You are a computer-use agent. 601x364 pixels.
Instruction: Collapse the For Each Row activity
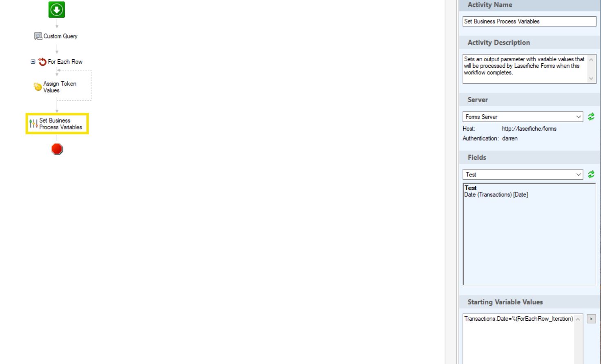[33, 62]
